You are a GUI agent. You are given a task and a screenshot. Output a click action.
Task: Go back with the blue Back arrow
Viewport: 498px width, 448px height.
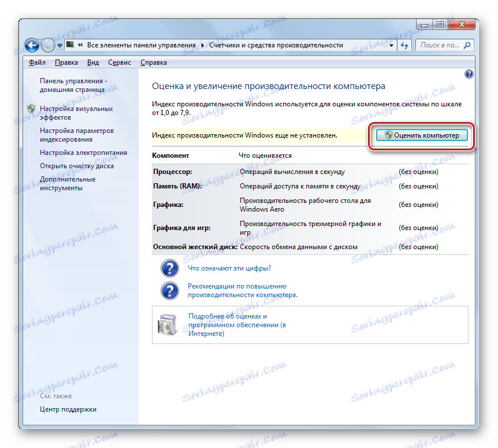[32, 45]
